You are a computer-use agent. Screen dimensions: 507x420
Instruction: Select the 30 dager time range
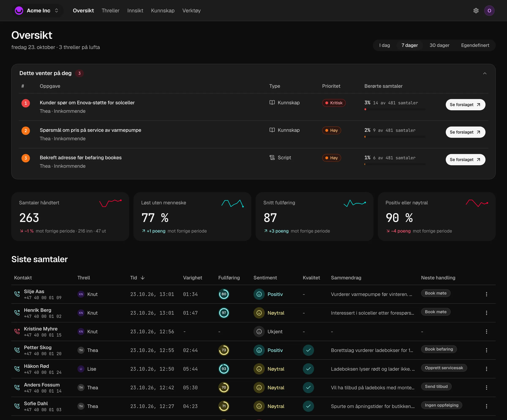[x=439, y=45]
